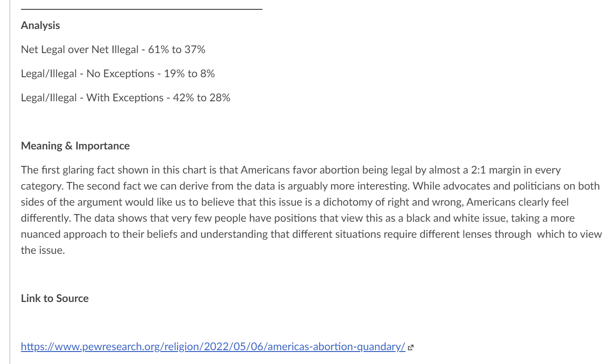Viewport: 609px width, 364px height.
Task: Click the Meaning & Importance heading
Action: pyautogui.click(x=75, y=146)
